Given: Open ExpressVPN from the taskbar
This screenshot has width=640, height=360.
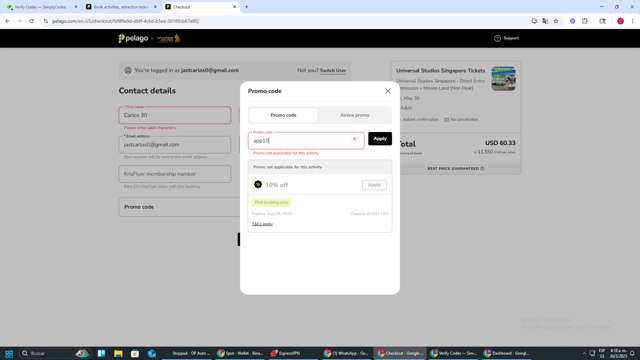Looking at the screenshot, I should 293,353.
